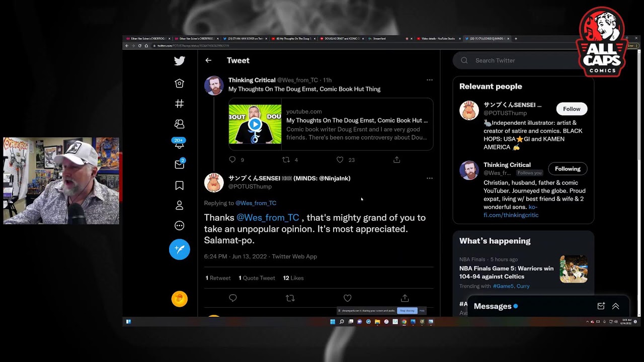Open the Explore hashtag icon
Image resolution: width=644 pixels, height=362 pixels.
click(179, 104)
